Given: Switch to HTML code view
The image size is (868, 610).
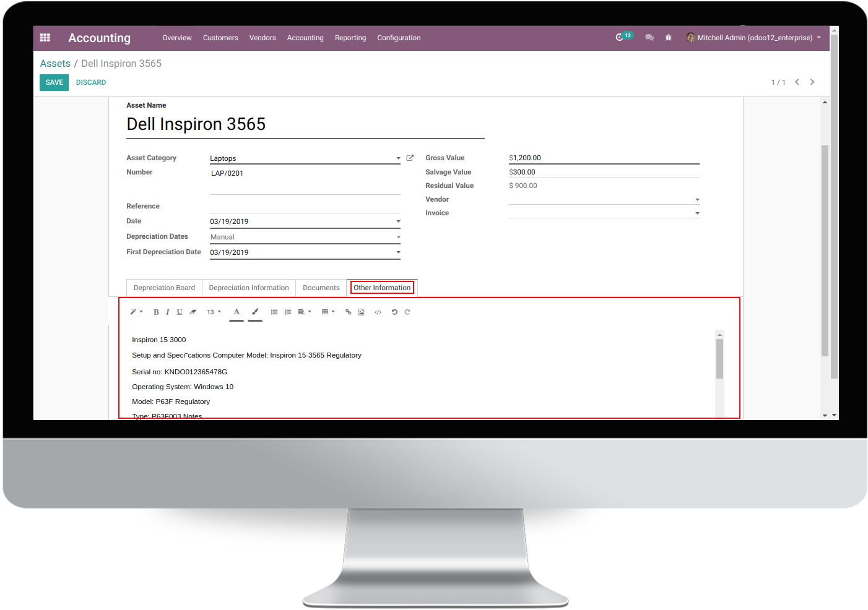Looking at the screenshot, I should pos(378,312).
